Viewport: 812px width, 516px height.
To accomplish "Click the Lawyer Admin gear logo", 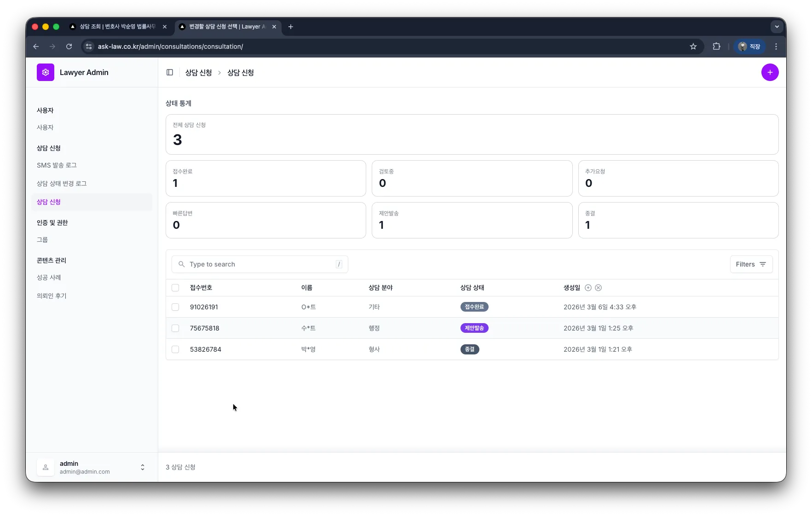I will click(x=46, y=72).
